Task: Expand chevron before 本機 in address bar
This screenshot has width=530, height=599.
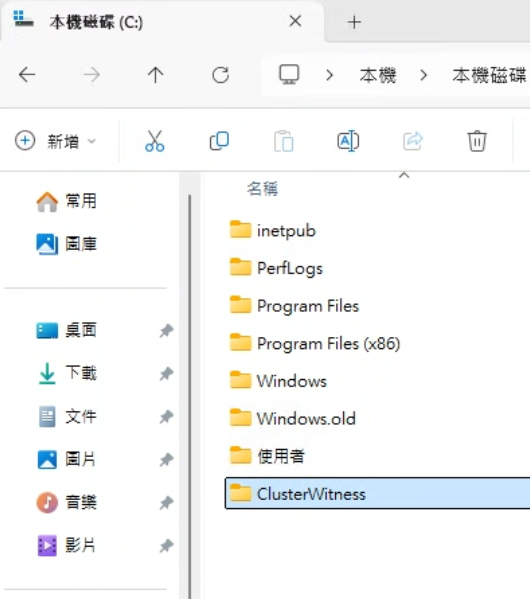Action: pyautogui.click(x=329, y=75)
